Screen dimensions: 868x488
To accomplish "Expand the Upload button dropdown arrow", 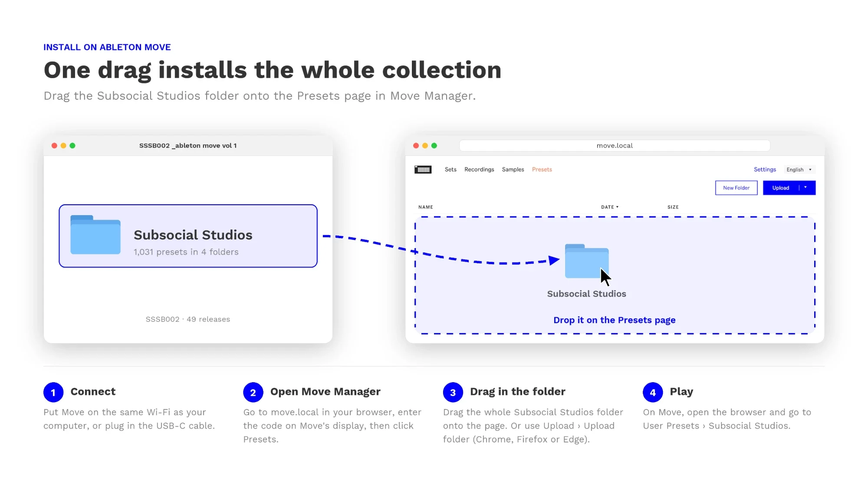I will pyautogui.click(x=806, y=188).
